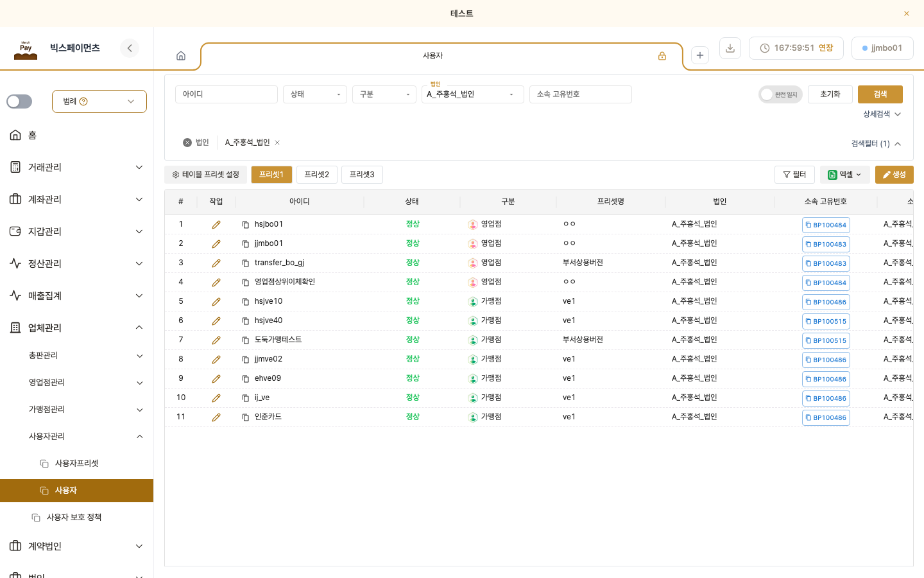Expand 영업점관리 submenu

[x=77, y=382]
